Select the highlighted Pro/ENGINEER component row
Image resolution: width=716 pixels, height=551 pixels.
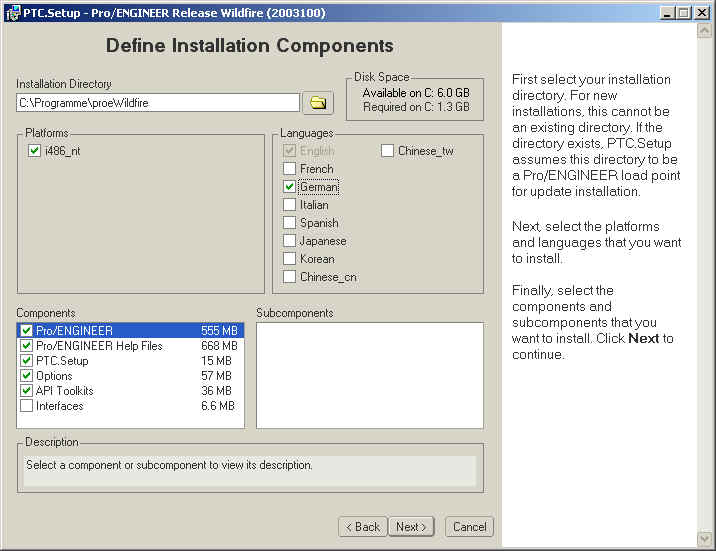(x=131, y=331)
